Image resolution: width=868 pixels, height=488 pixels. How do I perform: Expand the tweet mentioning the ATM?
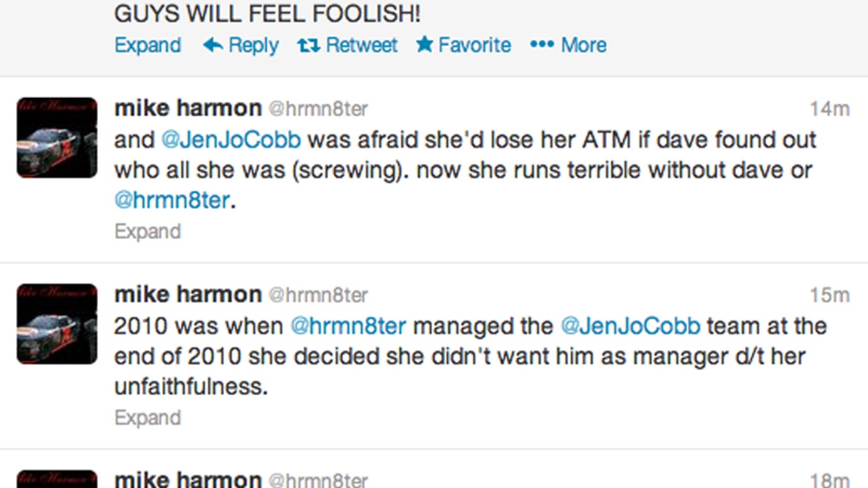click(x=147, y=231)
